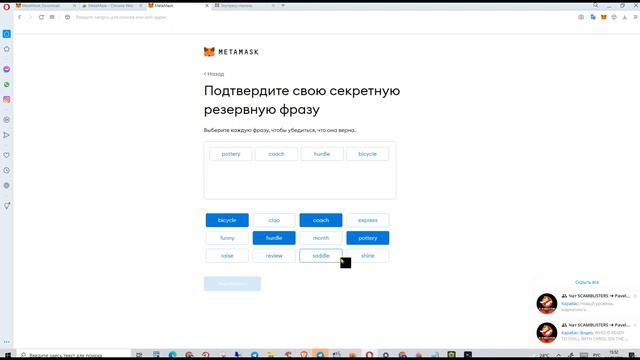The width and height of the screenshot is (640, 360).
Task: Open the player arrow sidebar icon
Action: coord(7,135)
